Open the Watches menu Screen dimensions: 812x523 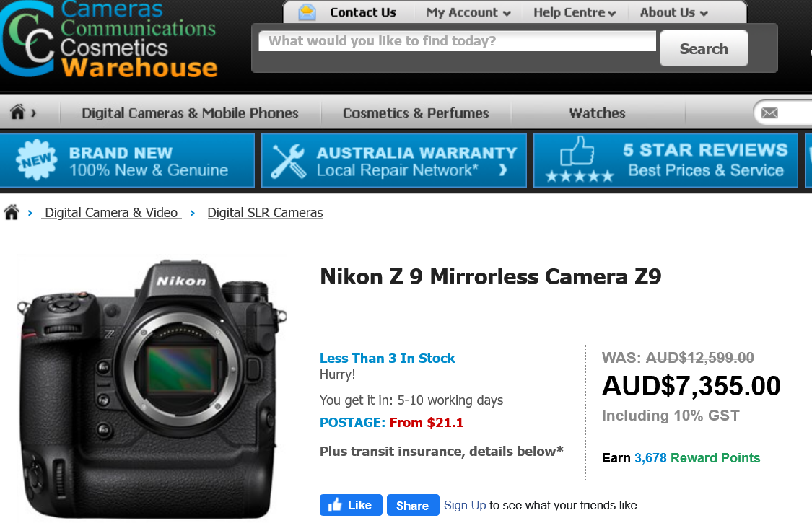[598, 113]
